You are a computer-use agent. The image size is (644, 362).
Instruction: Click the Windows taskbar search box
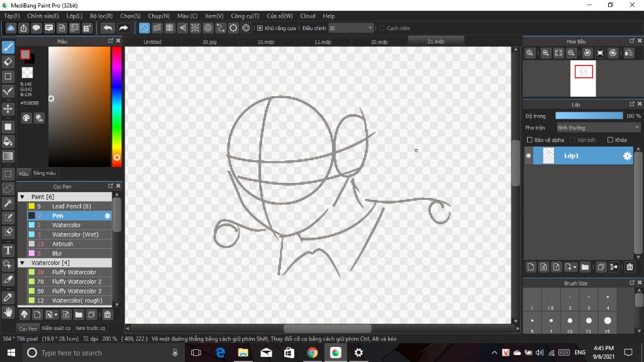tap(103, 353)
